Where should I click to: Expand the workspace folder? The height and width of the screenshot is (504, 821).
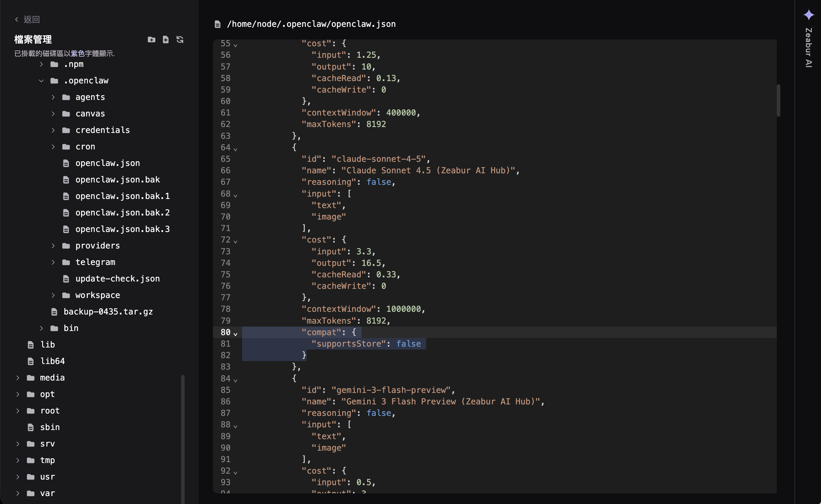pos(53,295)
